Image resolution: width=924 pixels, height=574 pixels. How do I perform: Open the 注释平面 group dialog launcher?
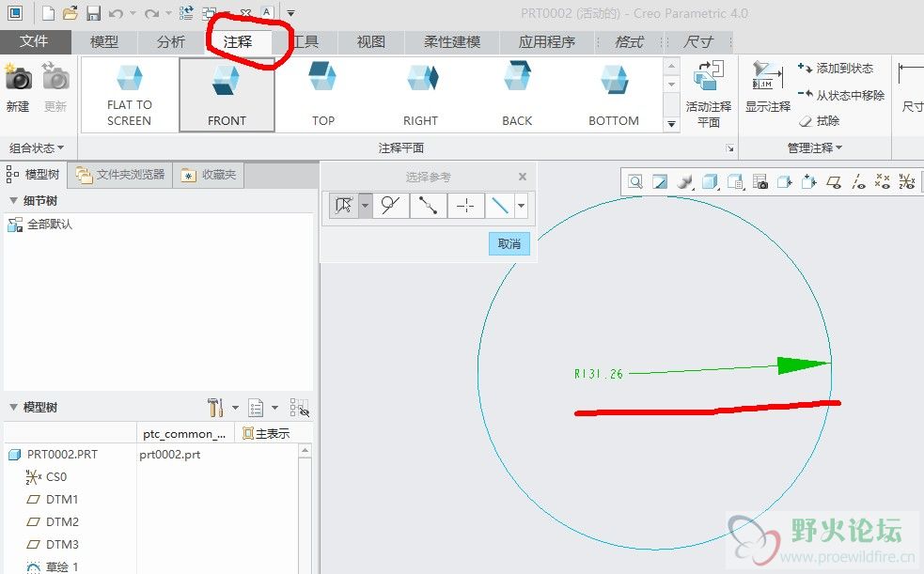pos(729,148)
